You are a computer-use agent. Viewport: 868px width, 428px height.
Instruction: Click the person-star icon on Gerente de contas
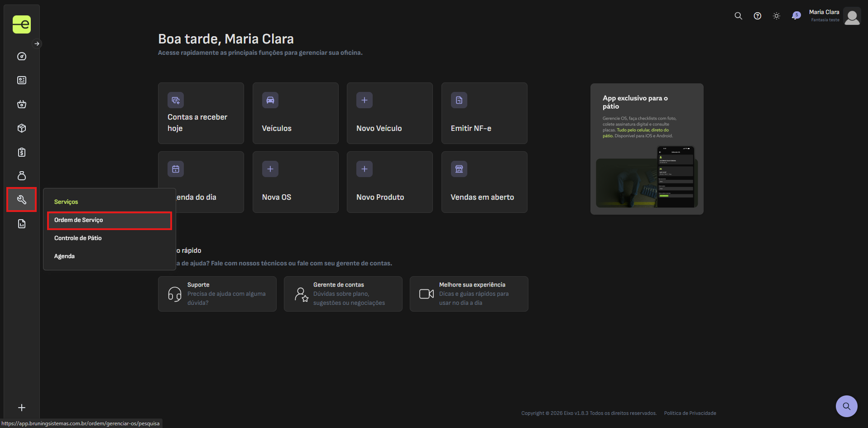[x=302, y=294]
